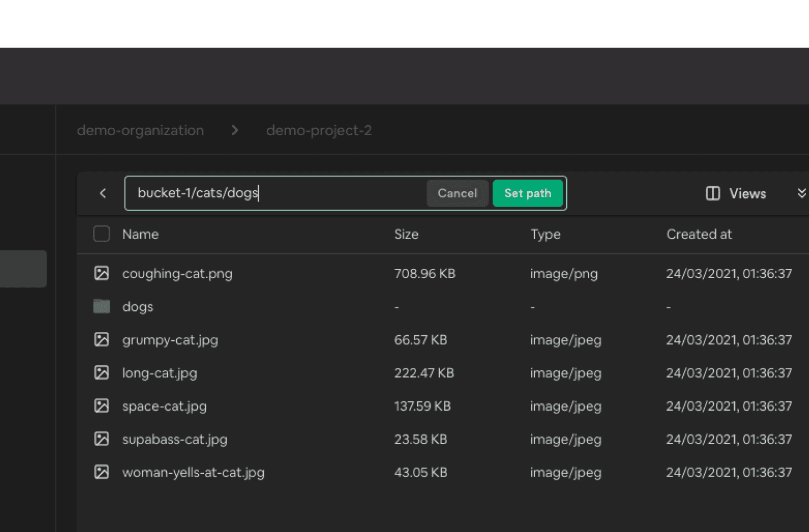Open the demo-project-2 breadcrumb

[x=319, y=130]
